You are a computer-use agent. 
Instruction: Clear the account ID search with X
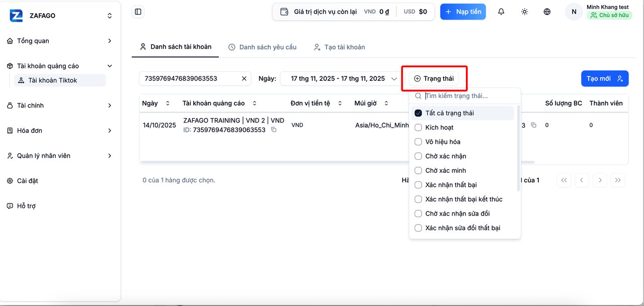pyautogui.click(x=244, y=78)
